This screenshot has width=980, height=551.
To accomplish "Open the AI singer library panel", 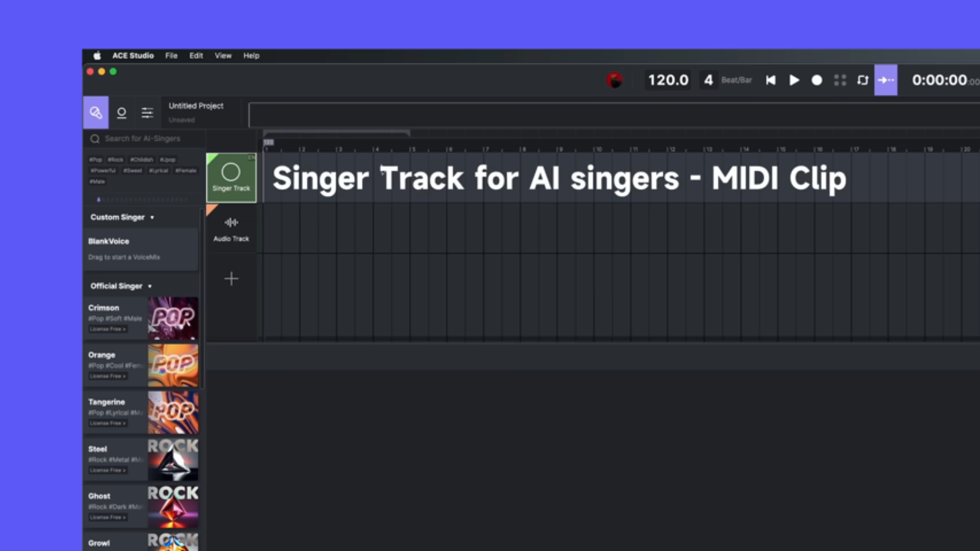I will click(x=96, y=112).
